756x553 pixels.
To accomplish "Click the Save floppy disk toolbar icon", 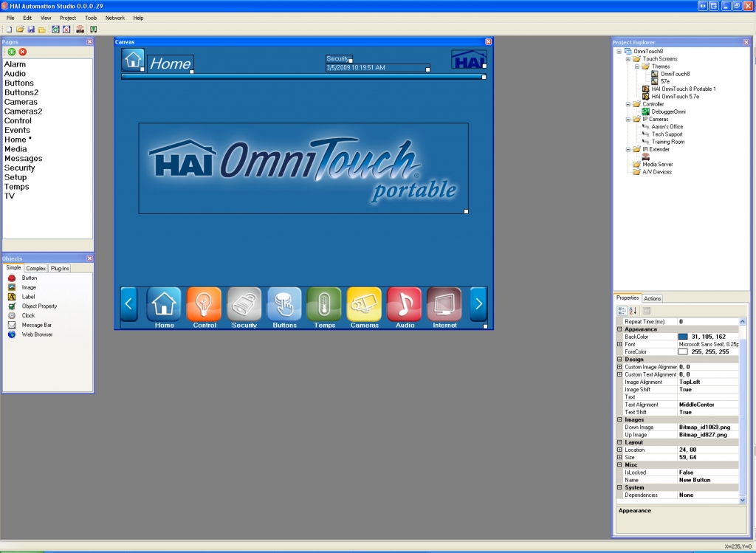I will coord(31,30).
